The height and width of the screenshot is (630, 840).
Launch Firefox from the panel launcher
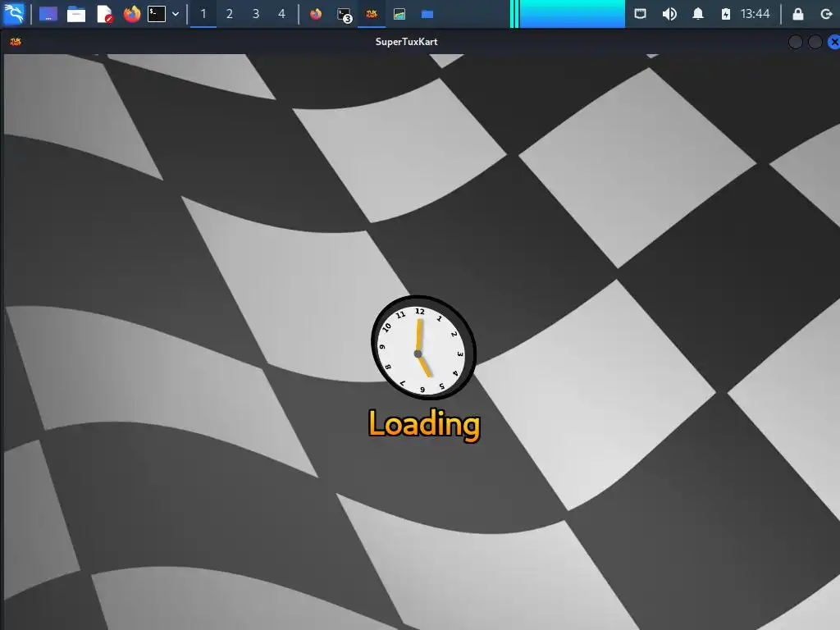pos(132,14)
